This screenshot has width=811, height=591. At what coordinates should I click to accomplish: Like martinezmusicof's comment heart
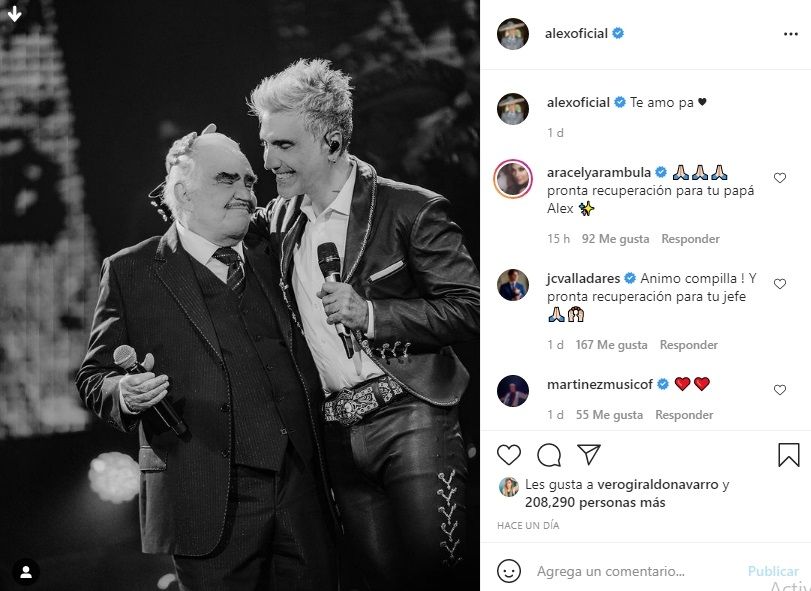point(780,390)
